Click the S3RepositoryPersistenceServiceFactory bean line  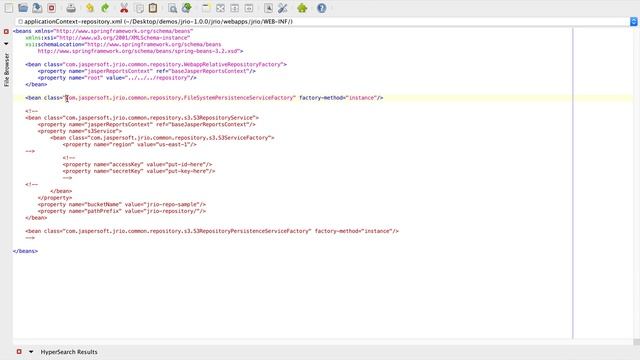click(x=212, y=231)
